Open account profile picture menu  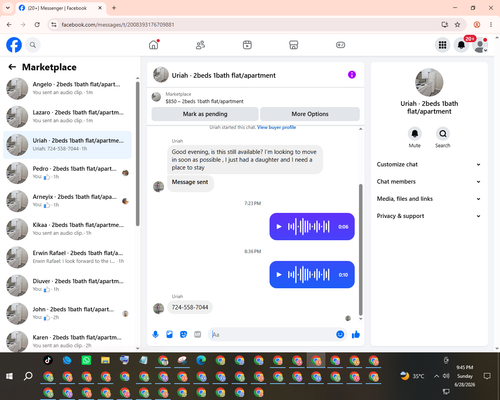tap(480, 45)
